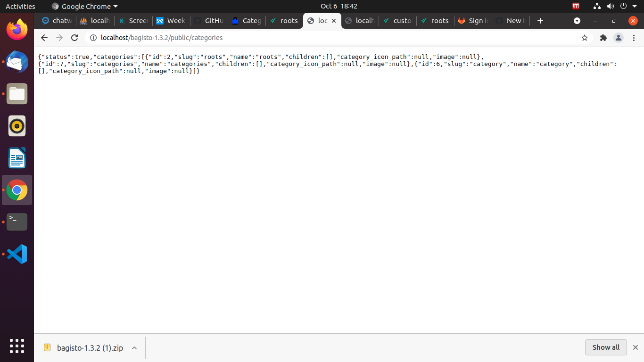Open a new tab with plus button

click(x=540, y=21)
